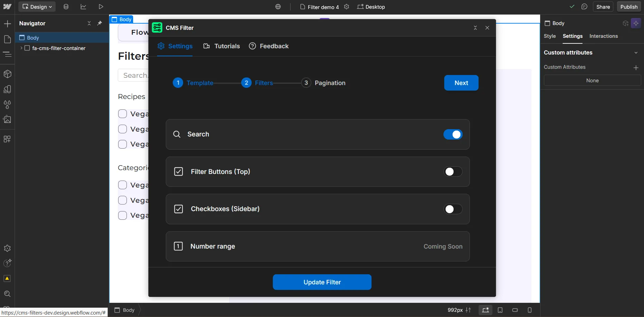
Task: Click the AI assistant sparkle icon
Action: point(636,23)
